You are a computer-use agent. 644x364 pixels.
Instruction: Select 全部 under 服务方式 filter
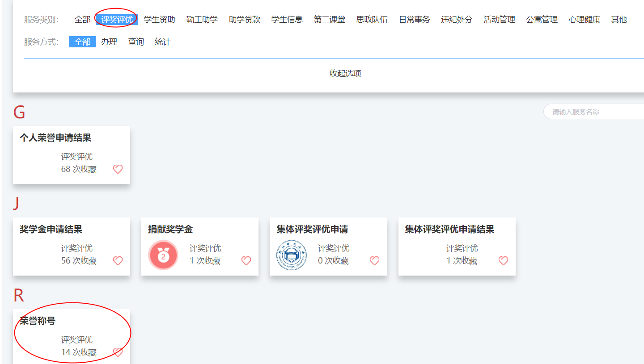coord(82,42)
